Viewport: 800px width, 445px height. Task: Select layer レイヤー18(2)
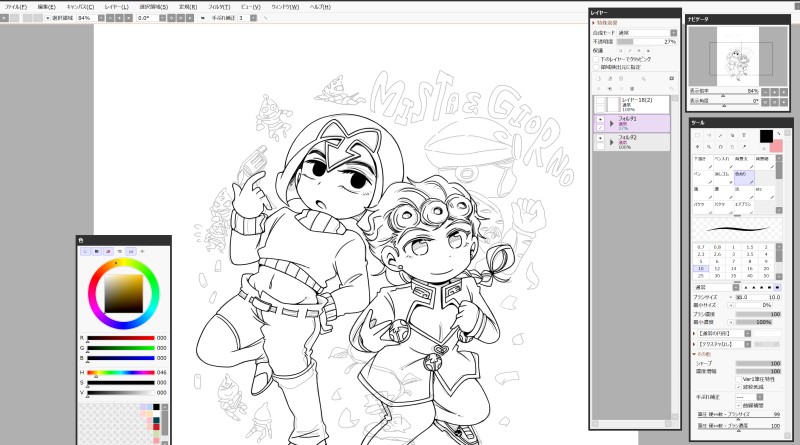[632, 105]
